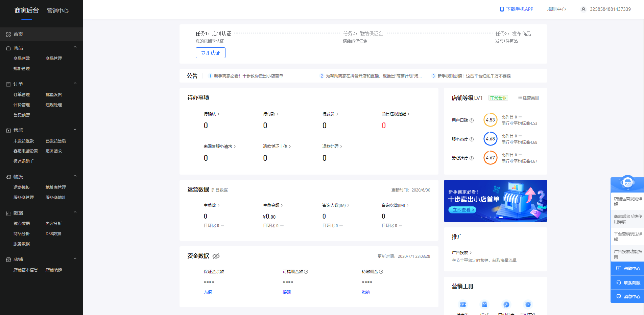Switch to 商家后台 tab
This screenshot has height=315, width=644.
coord(27,10)
